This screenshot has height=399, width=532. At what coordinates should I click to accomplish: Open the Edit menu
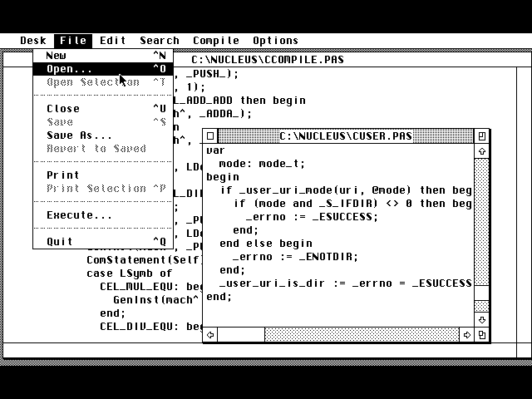[x=113, y=40]
